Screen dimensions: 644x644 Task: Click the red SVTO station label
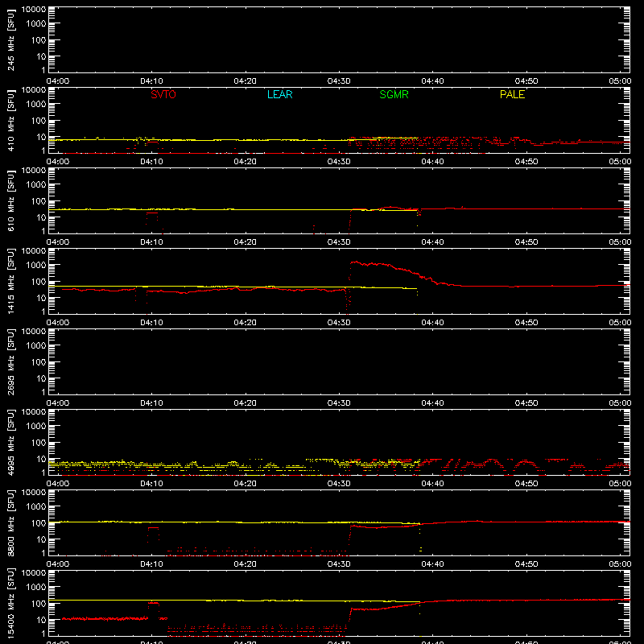click(163, 94)
